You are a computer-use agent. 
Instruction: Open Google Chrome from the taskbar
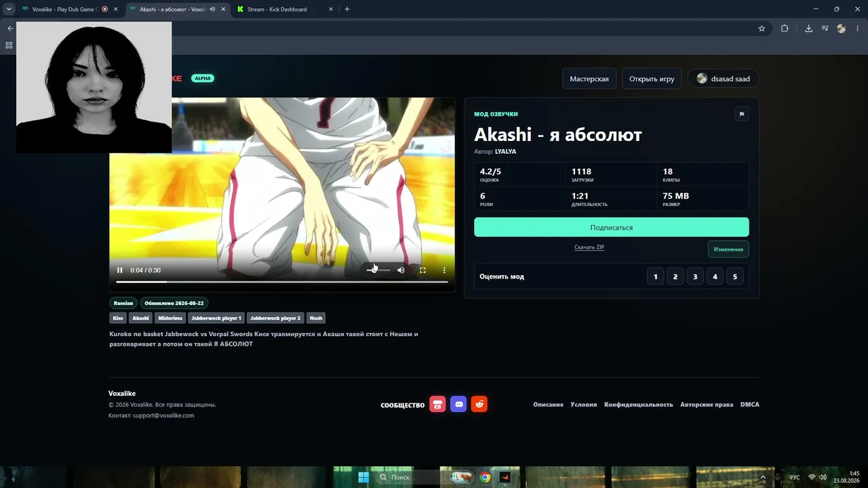tap(485, 477)
